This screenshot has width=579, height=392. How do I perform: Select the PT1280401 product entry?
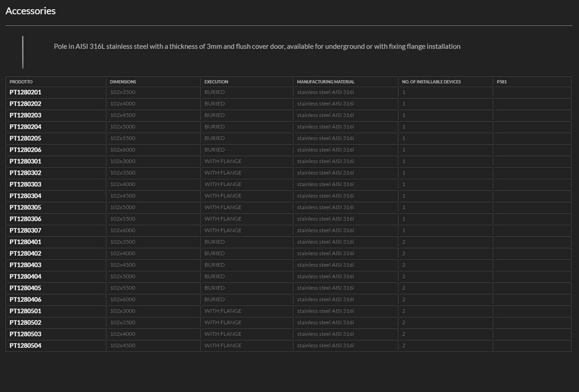pyautogui.click(x=25, y=242)
